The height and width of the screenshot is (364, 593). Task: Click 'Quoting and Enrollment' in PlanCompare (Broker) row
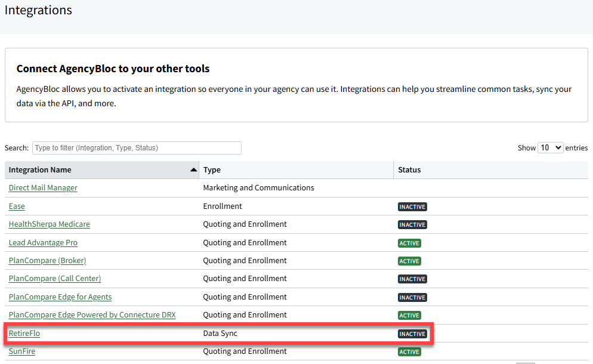[x=245, y=260]
